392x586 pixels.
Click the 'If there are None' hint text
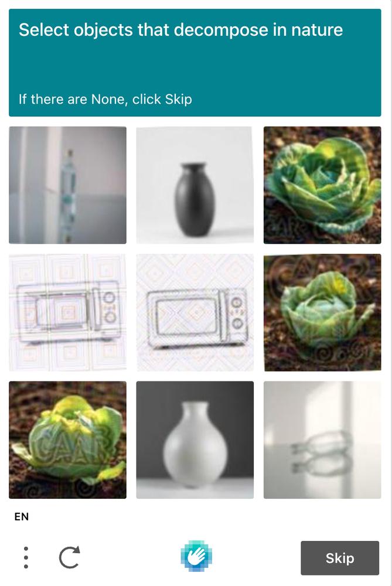(x=105, y=100)
